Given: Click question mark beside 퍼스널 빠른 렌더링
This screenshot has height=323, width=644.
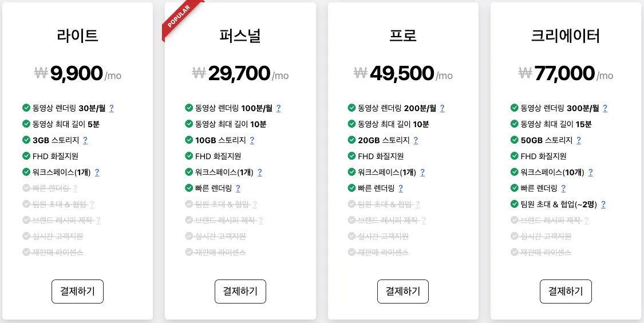Looking at the screenshot, I should (238, 188).
